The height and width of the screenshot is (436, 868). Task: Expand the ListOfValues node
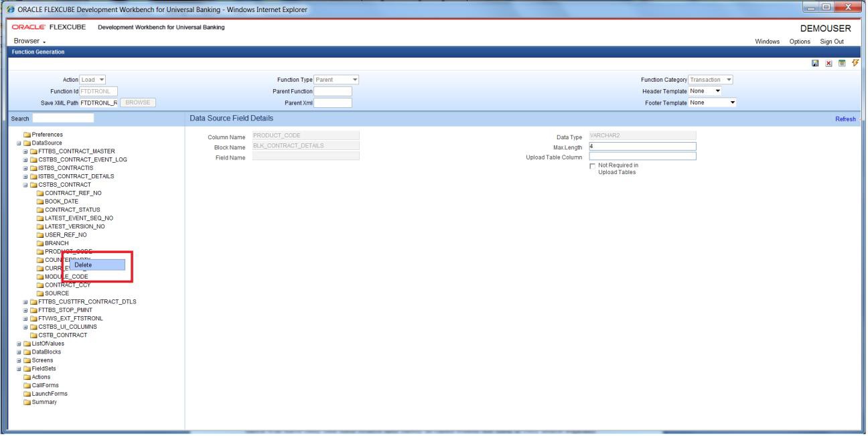point(19,344)
